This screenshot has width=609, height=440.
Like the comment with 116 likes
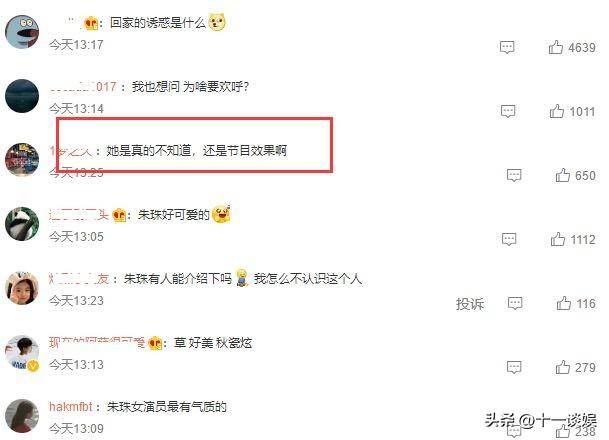tap(564, 303)
